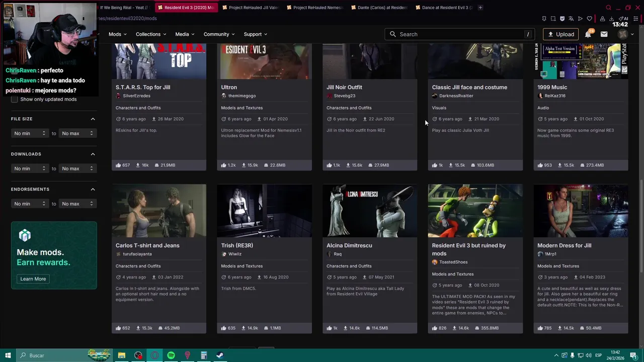Open Steam from the taskbar
Viewport: 644px width, 362px height.
(x=220, y=355)
